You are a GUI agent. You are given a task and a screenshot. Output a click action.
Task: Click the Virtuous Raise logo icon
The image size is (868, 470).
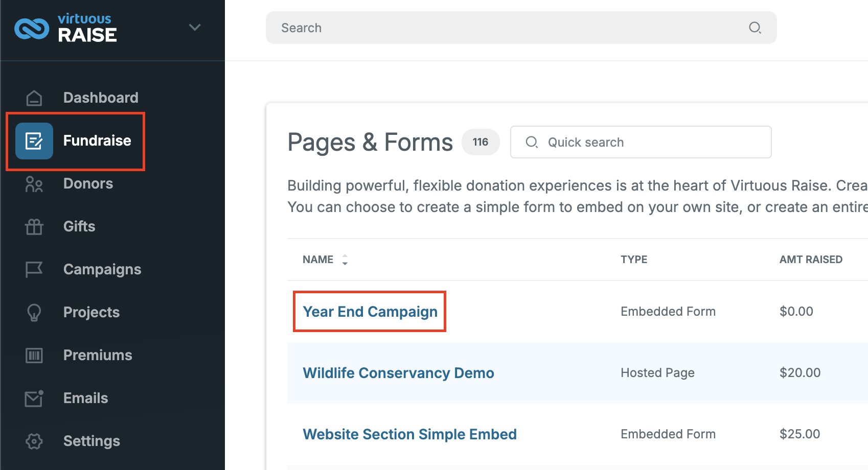32,29
